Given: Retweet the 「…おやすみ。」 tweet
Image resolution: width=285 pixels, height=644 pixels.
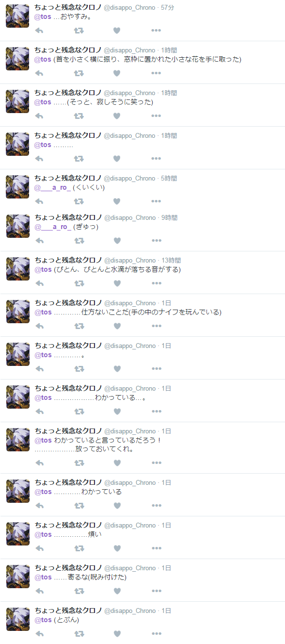Looking at the screenshot, I should click(x=79, y=31).
